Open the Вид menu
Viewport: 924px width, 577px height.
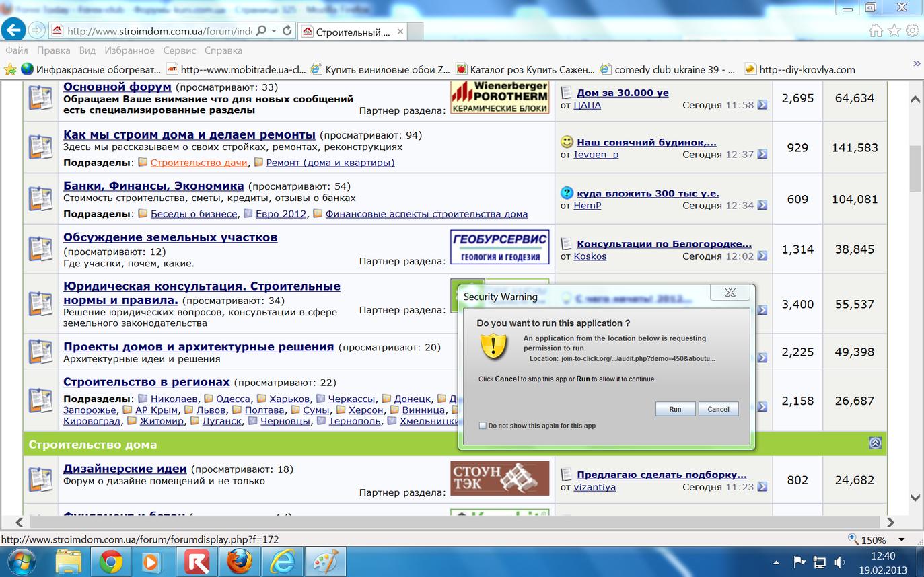point(87,50)
